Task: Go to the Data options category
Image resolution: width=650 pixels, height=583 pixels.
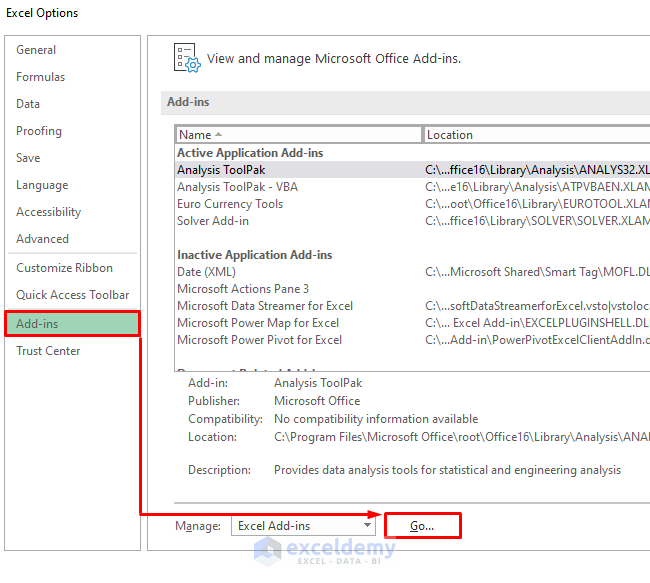Action: (28, 104)
